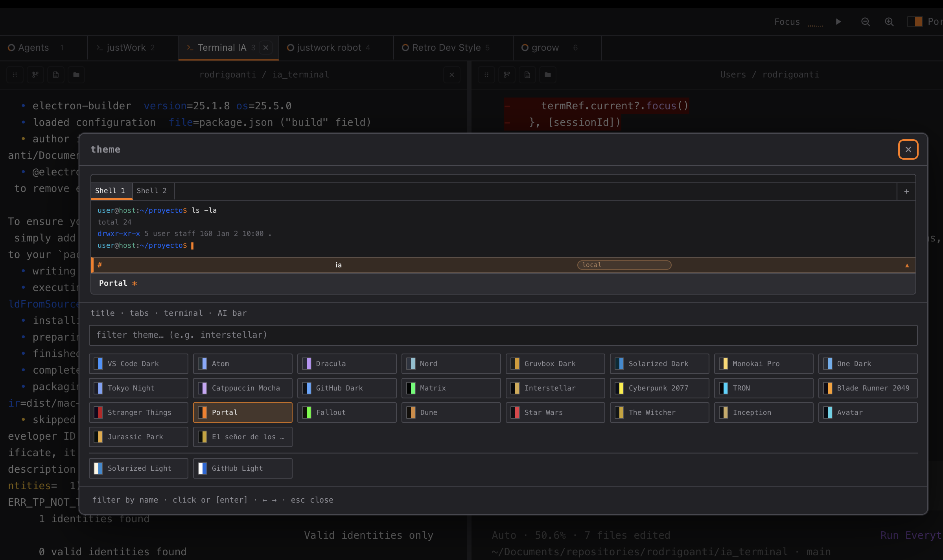Open the groow tab
Viewport: 943px width, 560px height.
(557, 48)
